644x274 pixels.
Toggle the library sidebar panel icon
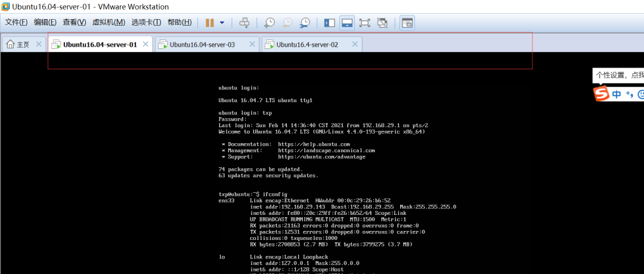(x=329, y=23)
